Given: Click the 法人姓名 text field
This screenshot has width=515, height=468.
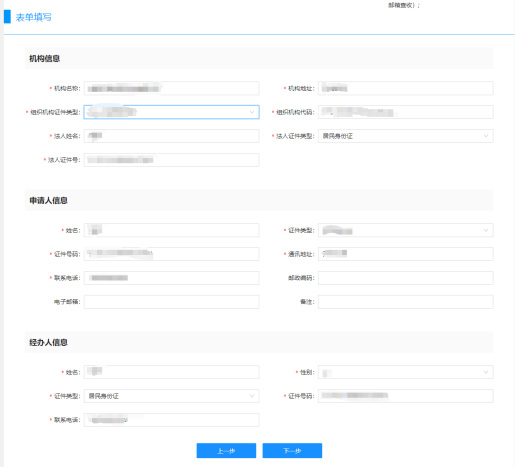Looking at the screenshot, I should coord(171,136).
